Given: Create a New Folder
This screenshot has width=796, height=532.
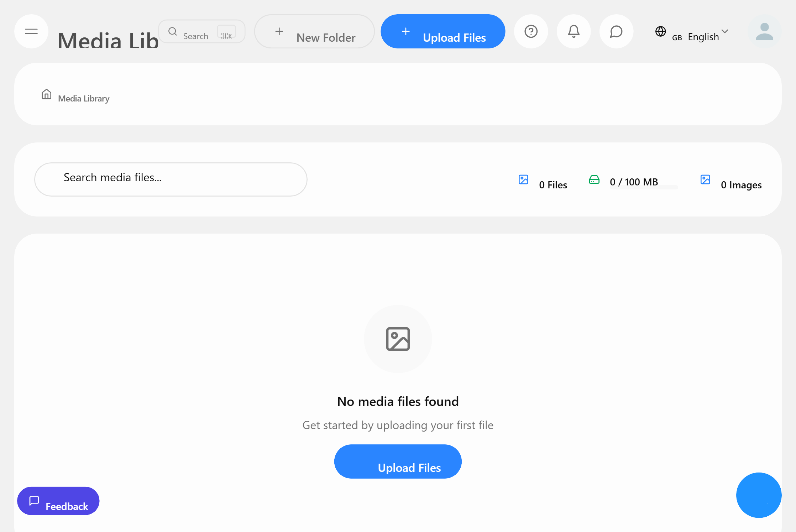Looking at the screenshot, I should [314, 31].
